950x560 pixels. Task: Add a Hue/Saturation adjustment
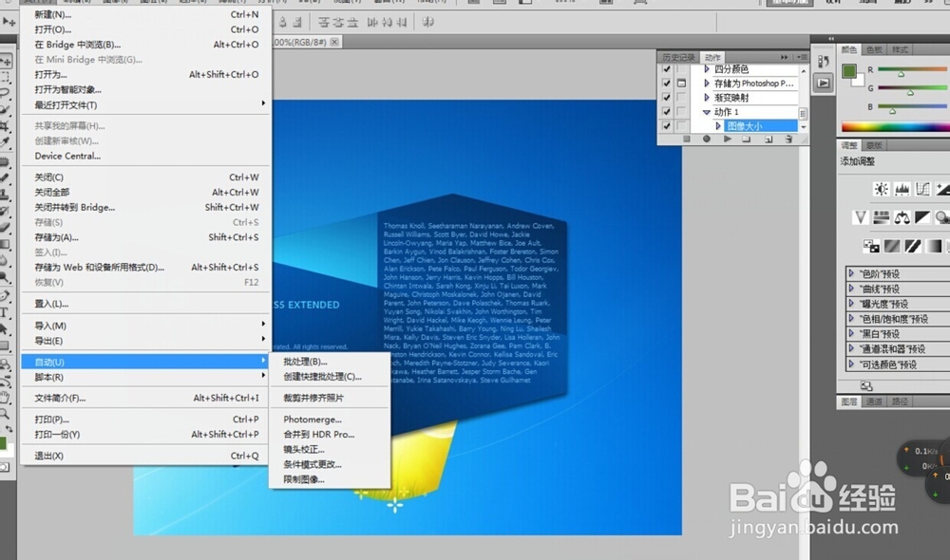click(881, 217)
